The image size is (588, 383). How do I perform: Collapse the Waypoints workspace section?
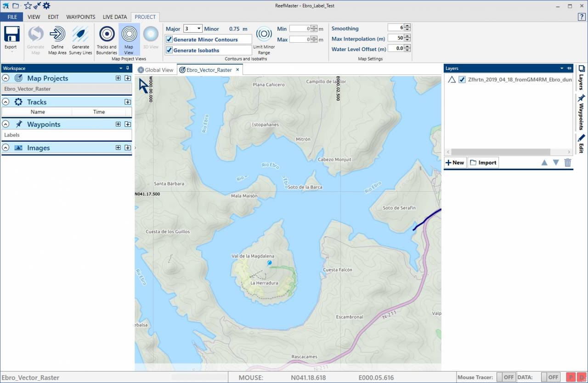(x=6, y=124)
